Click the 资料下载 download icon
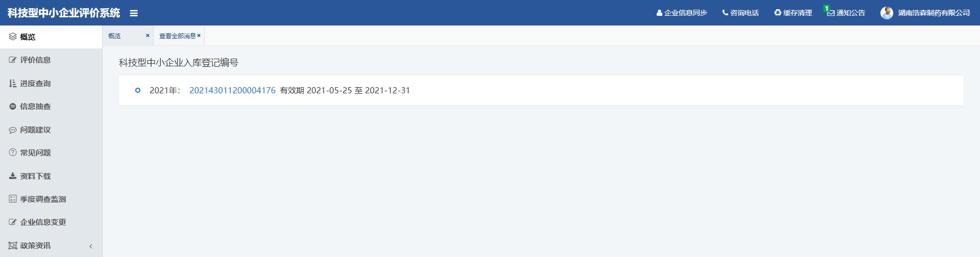Screen dimensions: 980x257 pyautogui.click(x=13, y=176)
